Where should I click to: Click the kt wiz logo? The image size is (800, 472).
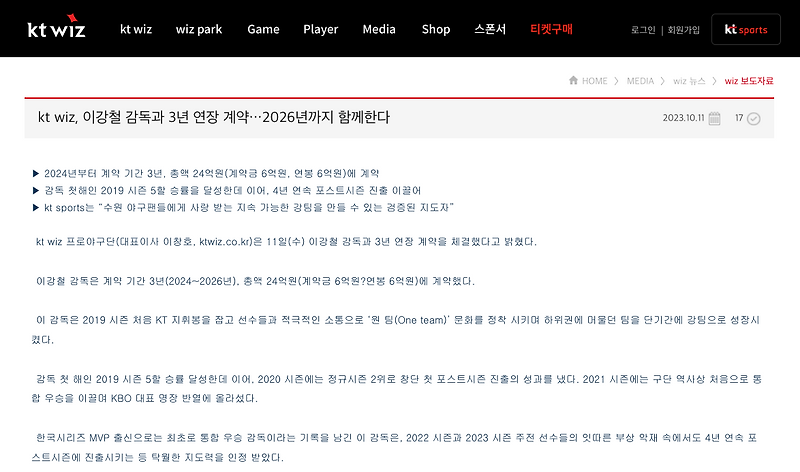point(56,27)
